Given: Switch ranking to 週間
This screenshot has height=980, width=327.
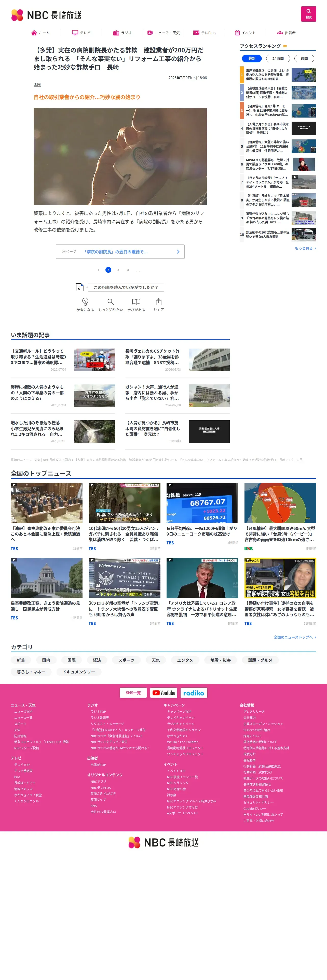Looking at the screenshot, I should (x=304, y=59).
